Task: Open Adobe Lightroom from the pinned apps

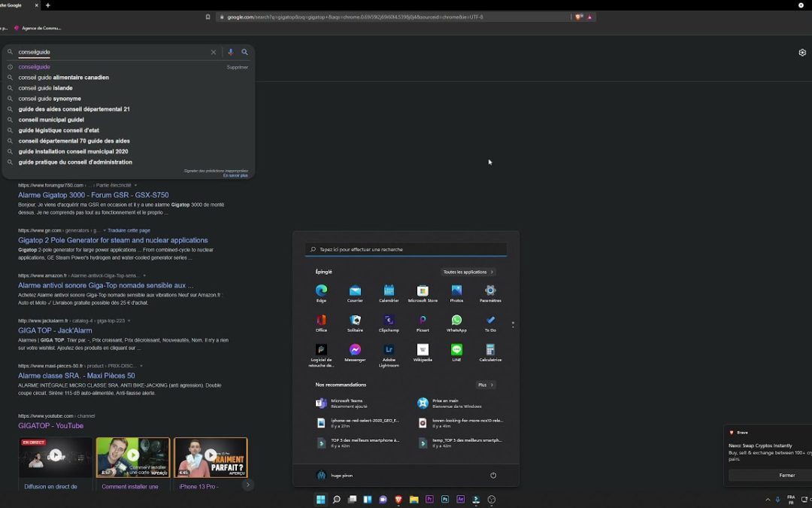Action: [x=389, y=350]
